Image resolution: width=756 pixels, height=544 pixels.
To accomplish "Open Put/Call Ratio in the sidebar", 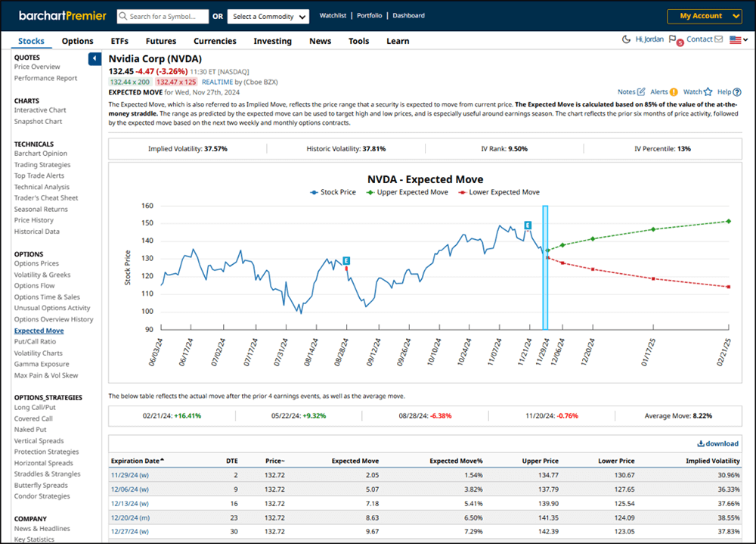I will pyautogui.click(x=35, y=341).
